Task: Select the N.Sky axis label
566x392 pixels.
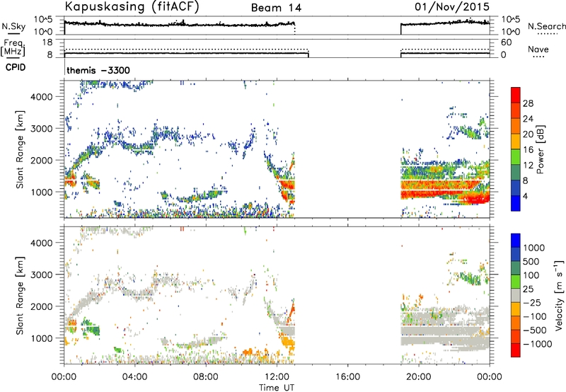Action: click(x=13, y=26)
